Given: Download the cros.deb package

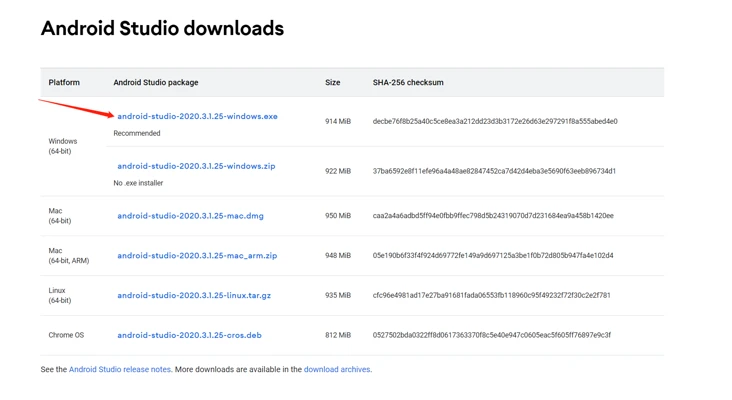Looking at the screenshot, I should [189, 336].
